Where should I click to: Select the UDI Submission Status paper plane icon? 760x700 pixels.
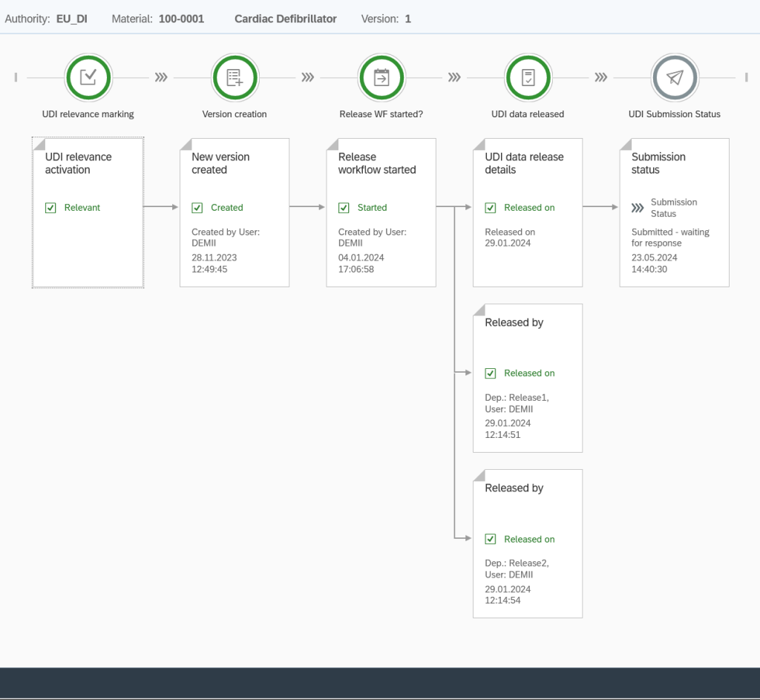(674, 77)
